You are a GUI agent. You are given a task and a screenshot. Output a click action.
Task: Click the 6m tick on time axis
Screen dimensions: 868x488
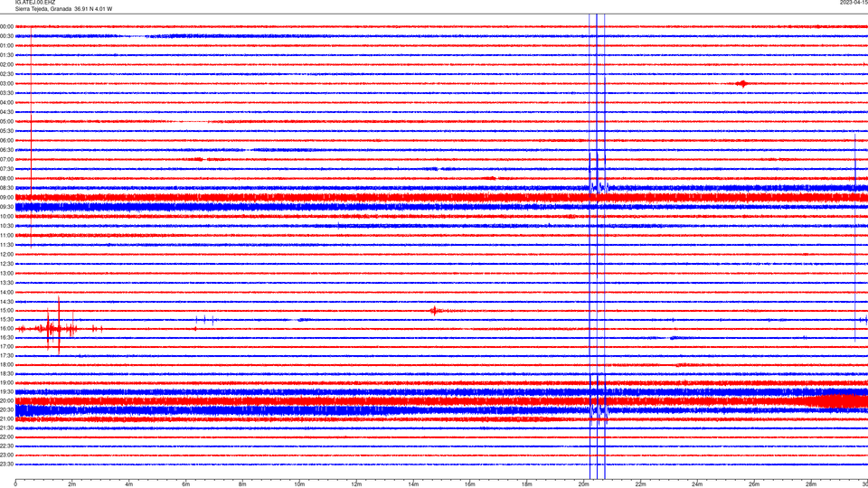tap(185, 484)
